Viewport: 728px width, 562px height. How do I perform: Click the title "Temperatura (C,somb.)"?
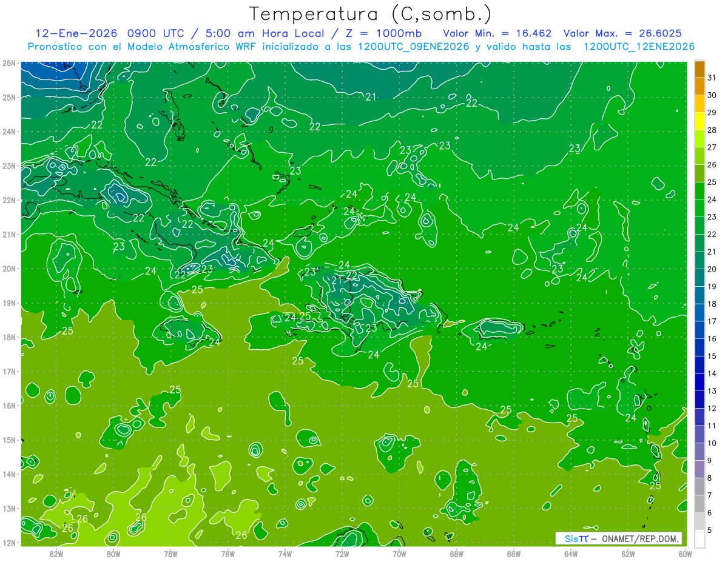[x=371, y=15]
